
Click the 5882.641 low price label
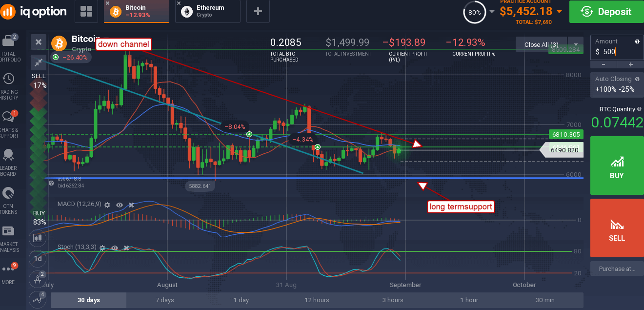point(200,186)
